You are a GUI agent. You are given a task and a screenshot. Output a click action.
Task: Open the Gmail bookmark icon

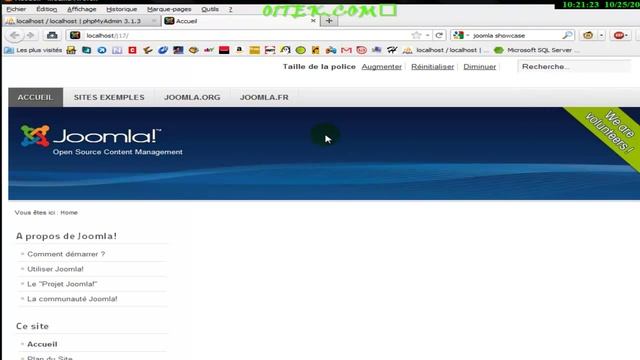346,50
